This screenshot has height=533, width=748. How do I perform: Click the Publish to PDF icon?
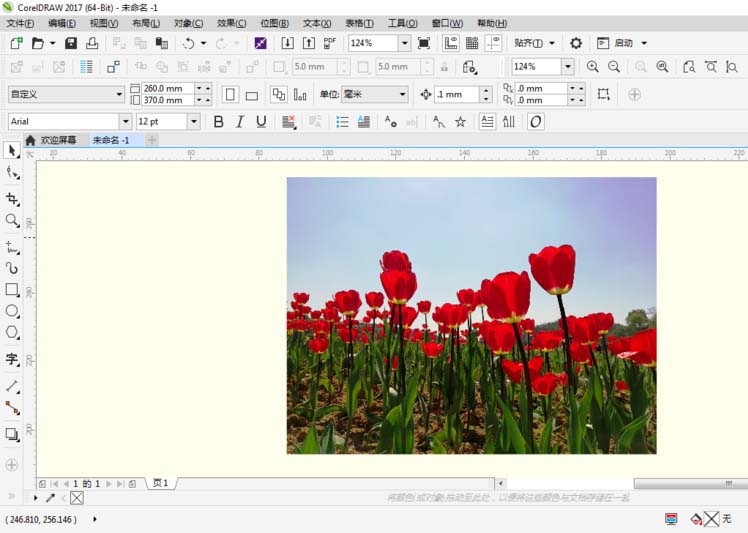[330, 43]
